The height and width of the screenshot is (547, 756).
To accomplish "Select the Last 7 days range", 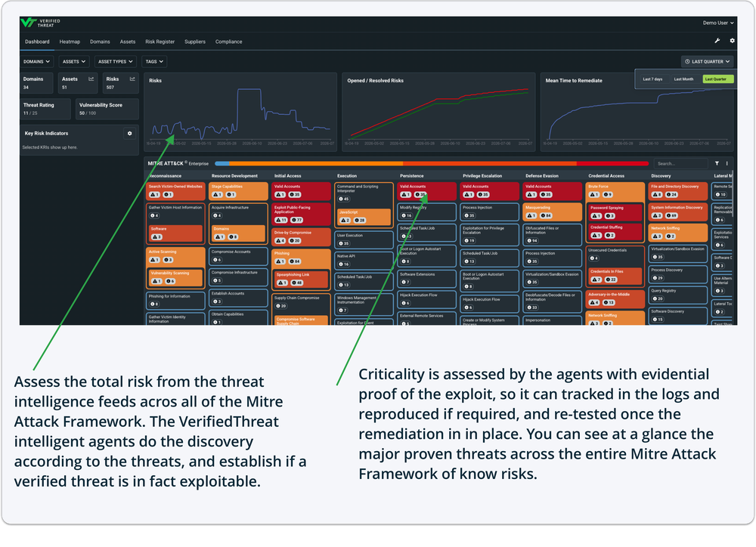I will 652,79.
